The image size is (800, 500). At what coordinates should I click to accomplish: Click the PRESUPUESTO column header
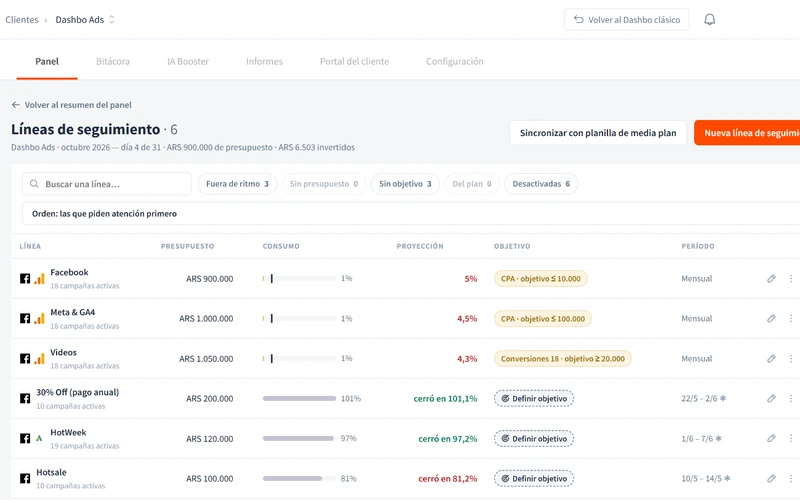click(187, 246)
